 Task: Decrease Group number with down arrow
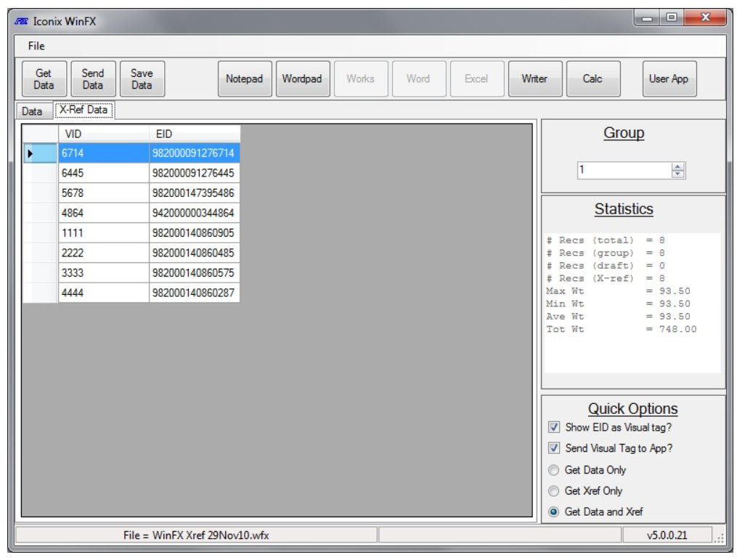pos(677,174)
